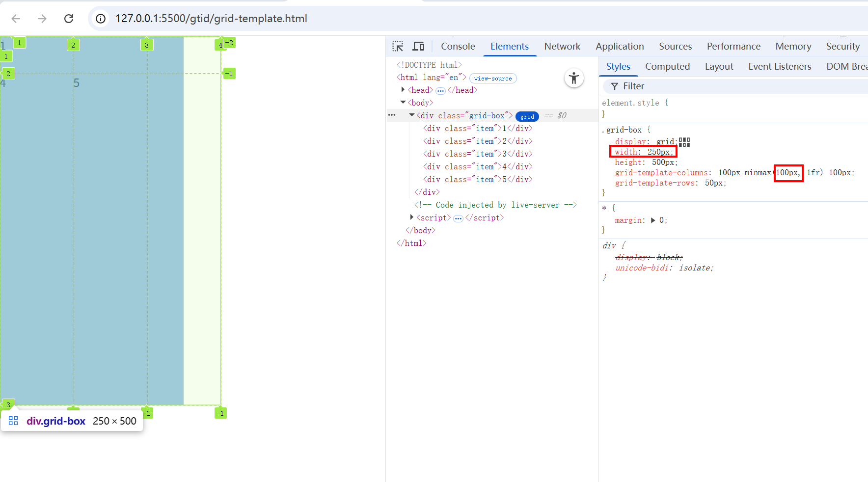Click the closing </body> tag

(420, 230)
